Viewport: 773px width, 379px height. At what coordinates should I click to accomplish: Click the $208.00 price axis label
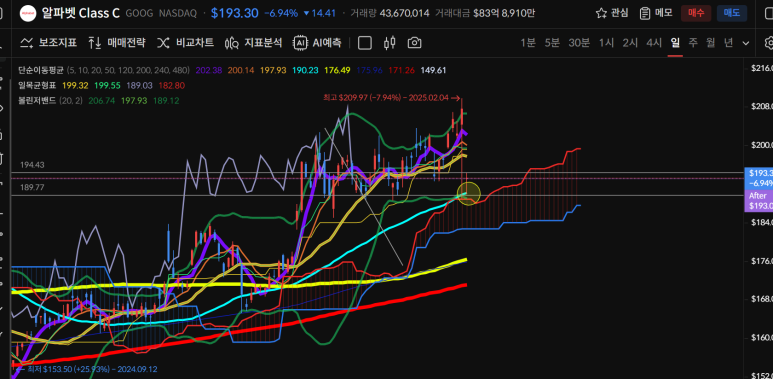(761, 106)
